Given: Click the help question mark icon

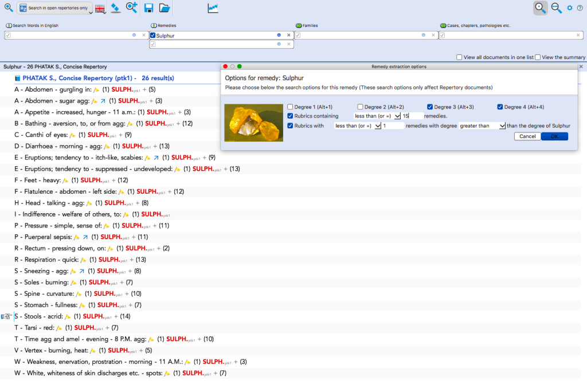Looking at the screenshot, I should [x=580, y=8].
